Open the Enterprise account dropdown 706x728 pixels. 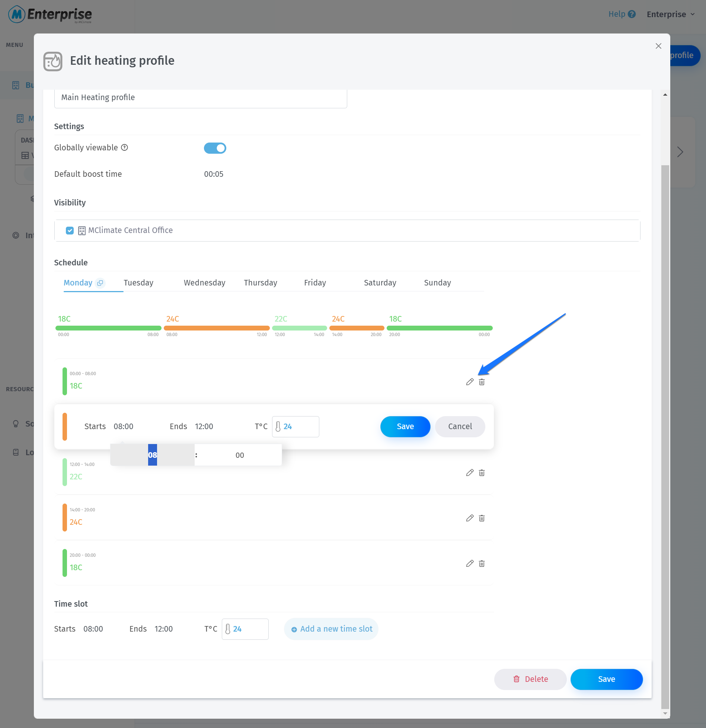point(670,14)
